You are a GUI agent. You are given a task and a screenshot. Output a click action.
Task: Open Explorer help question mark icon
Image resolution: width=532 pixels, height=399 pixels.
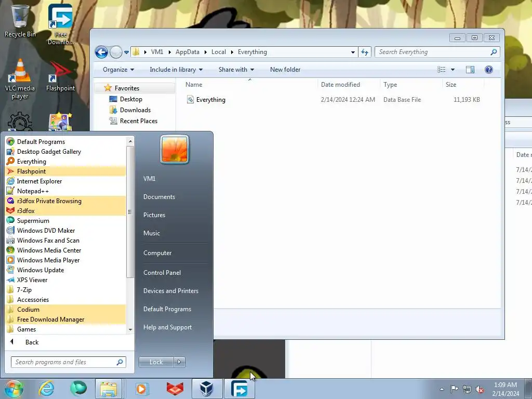pyautogui.click(x=488, y=70)
